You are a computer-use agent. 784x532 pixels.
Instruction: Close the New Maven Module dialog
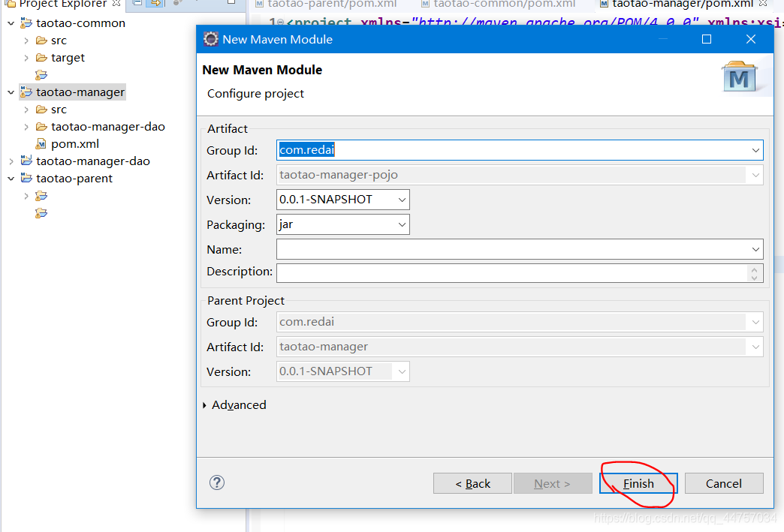[750, 39]
